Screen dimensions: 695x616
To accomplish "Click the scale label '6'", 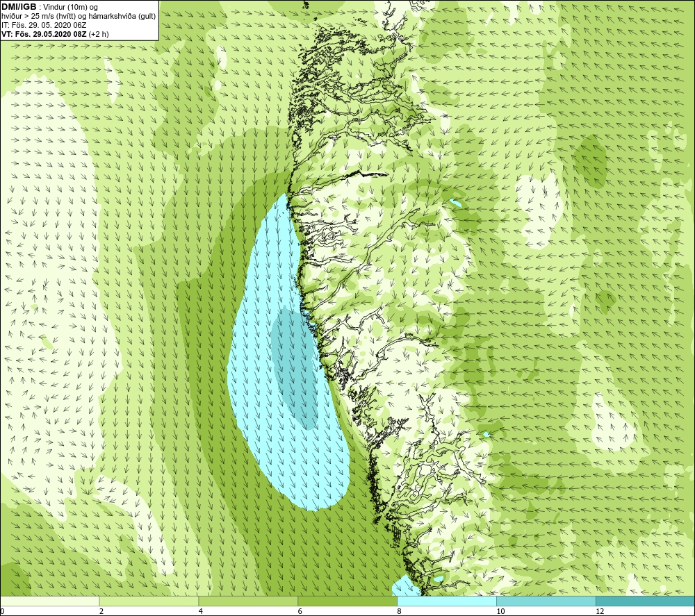I will tap(300, 612).
